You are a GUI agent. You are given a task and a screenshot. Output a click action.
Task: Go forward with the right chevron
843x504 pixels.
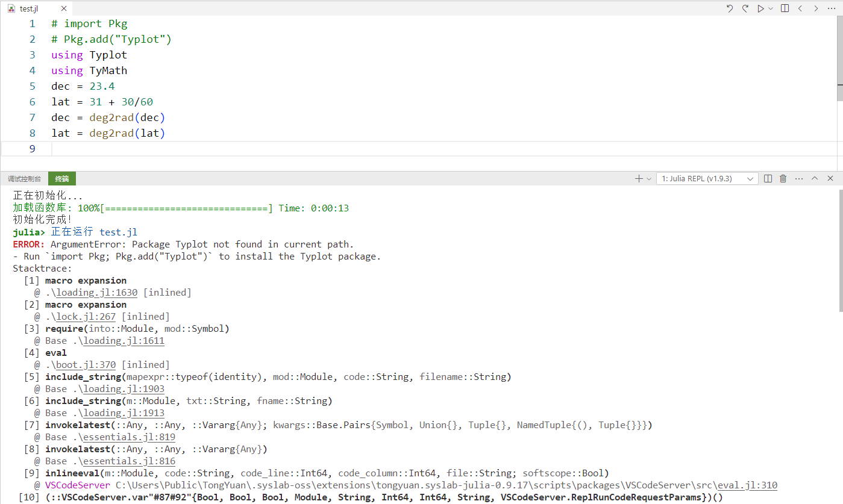coord(816,8)
